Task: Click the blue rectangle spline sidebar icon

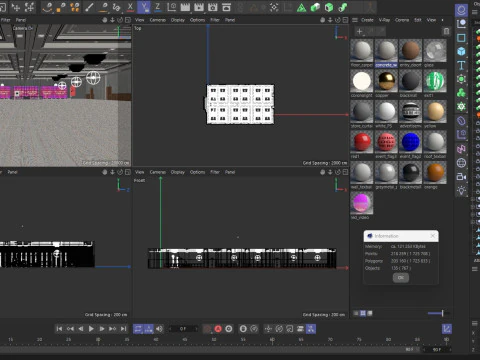Action: pyautogui.click(x=461, y=37)
